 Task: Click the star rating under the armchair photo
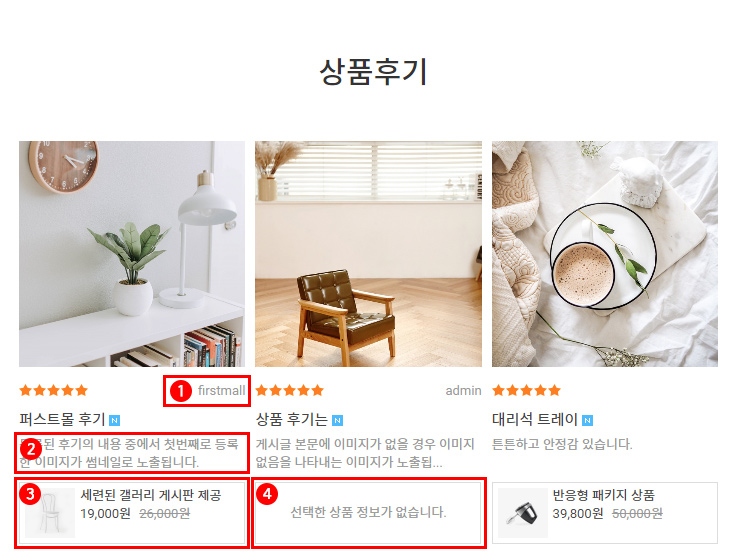(290, 390)
